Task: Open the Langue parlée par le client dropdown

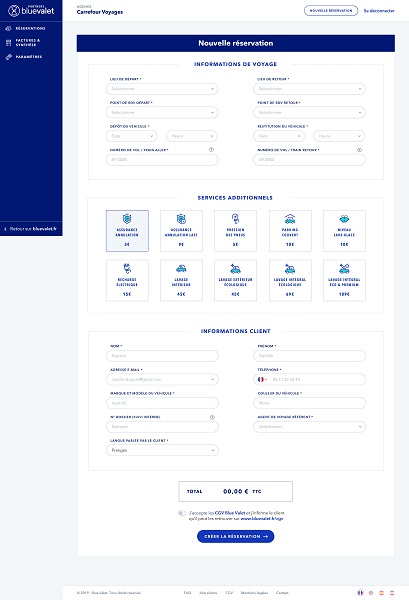Action: pyautogui.click(x=162, y=450)
